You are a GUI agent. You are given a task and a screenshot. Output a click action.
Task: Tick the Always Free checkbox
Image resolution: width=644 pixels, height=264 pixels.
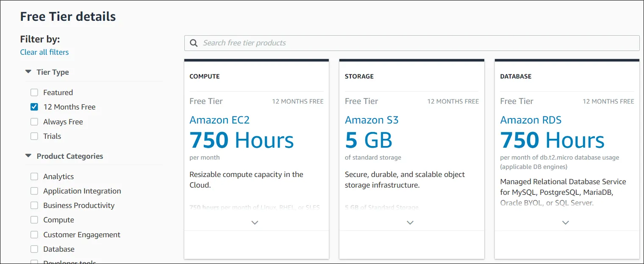pyautogui.click(x=34, y=122)
